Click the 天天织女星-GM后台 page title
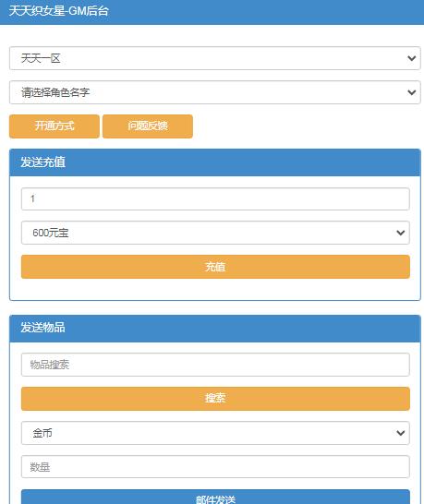 59,11
